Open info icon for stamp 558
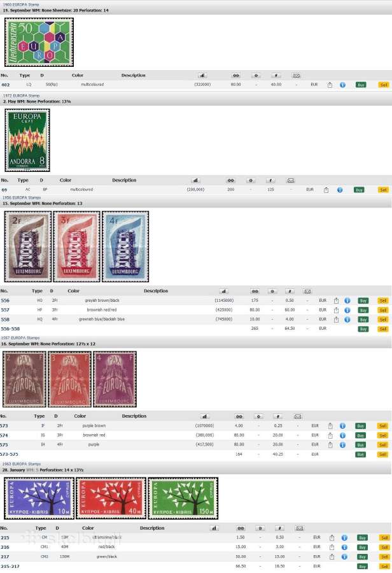The height and width of the screenshot is (573, 392). 347,320
